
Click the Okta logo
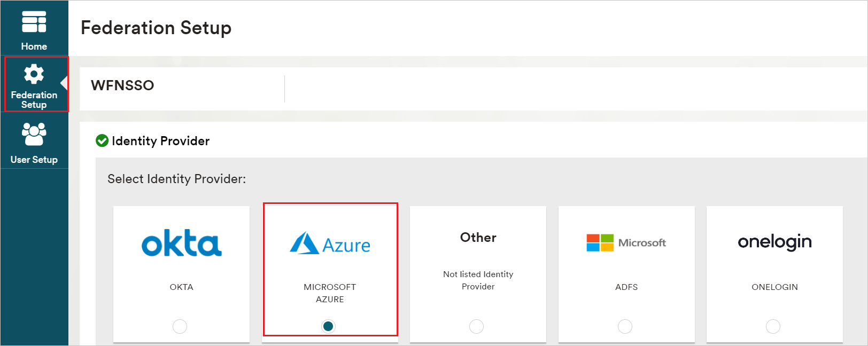pos(182,243)
